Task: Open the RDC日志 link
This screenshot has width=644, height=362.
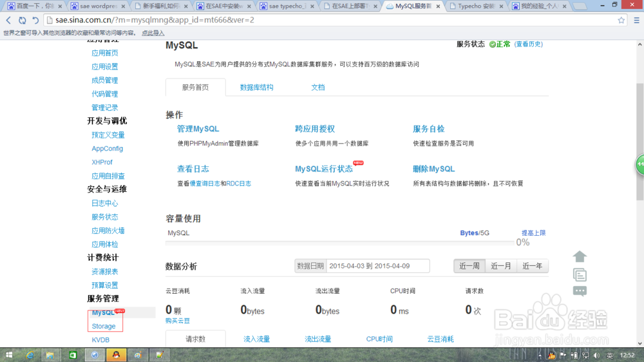Action: 239,184
